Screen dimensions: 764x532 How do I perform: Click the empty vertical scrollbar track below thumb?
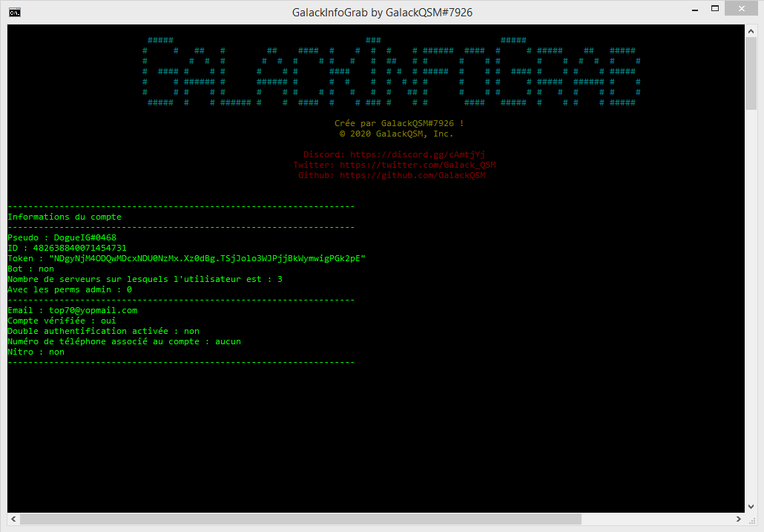751,306
